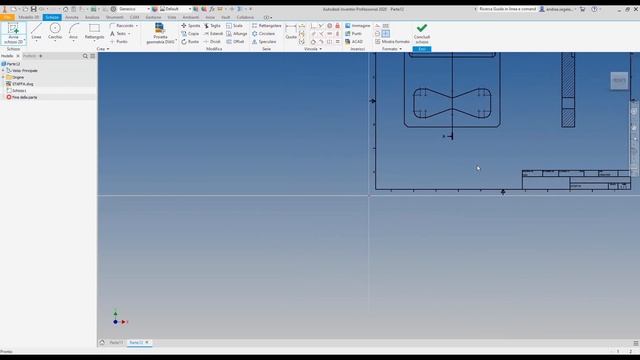Select the Offset tool
Viewport: 640px width, 360px height.
click(x=236, y=42)
